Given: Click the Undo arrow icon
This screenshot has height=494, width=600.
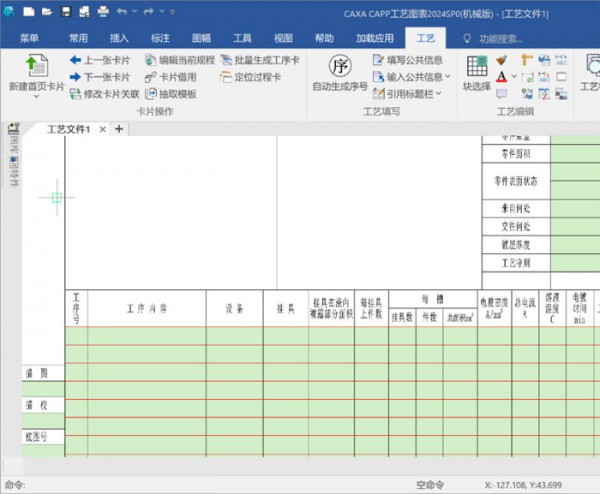Looking at the screenshot, I should pyautogui.click(x=122, y=12).
